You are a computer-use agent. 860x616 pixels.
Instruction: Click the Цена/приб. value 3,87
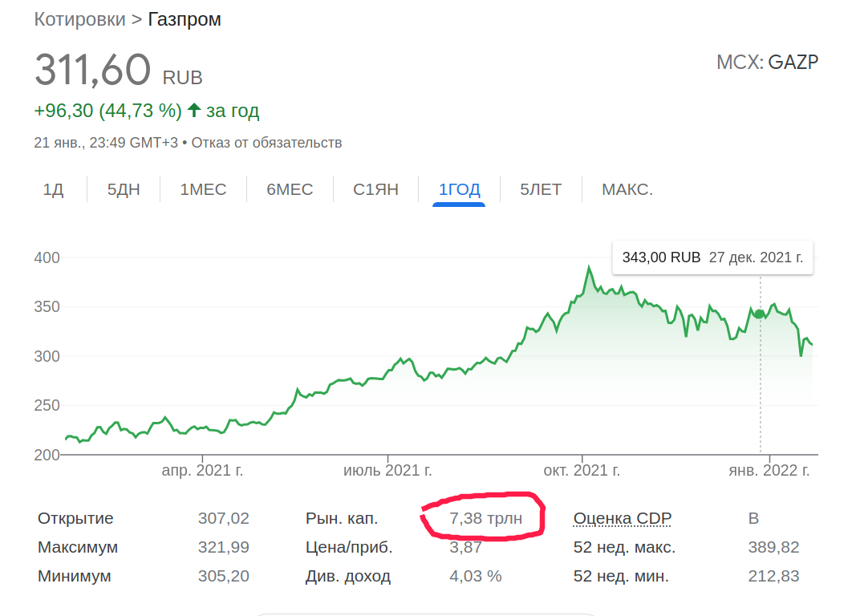pos(465,547)
